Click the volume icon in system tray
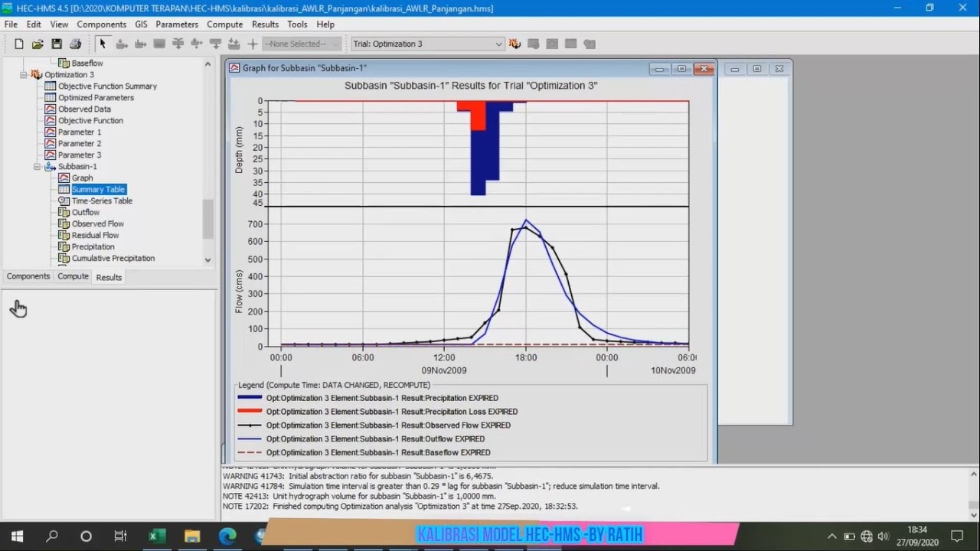The width and height of the screenshot is (980, 551). click(884, 536)
